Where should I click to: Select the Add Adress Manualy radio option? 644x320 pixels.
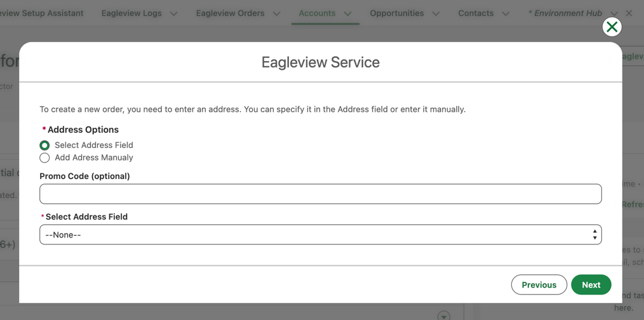point(44,158)
